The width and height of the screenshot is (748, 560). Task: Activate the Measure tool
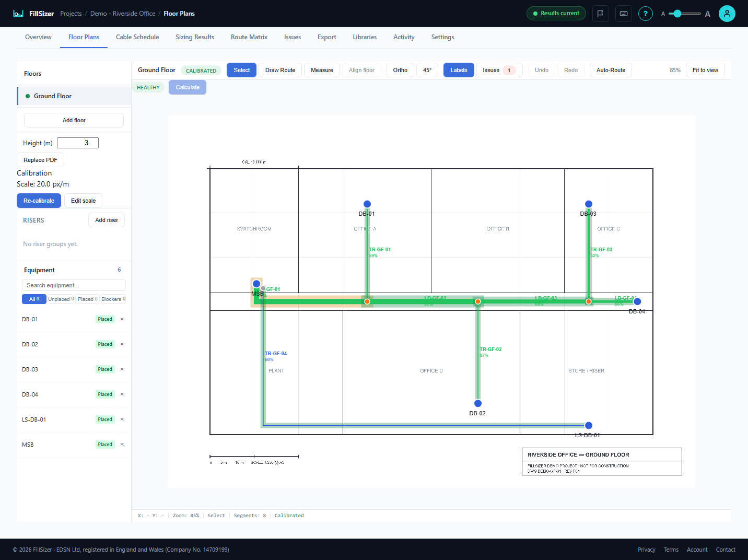coord(322,70)
